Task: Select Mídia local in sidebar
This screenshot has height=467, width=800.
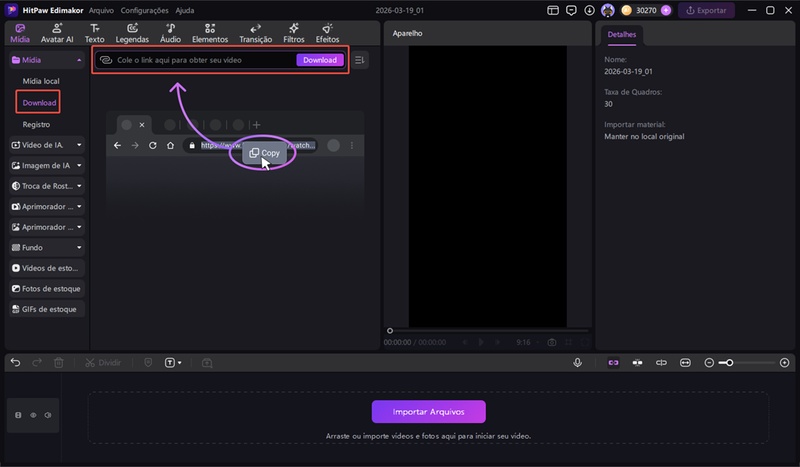Action: (41, 81)
